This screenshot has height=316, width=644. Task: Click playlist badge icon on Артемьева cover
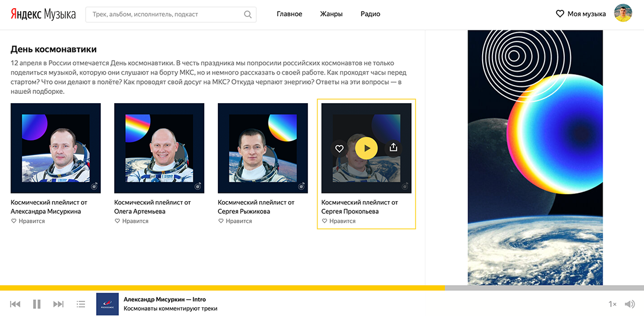pyautogui.click(x=199, y=187)
